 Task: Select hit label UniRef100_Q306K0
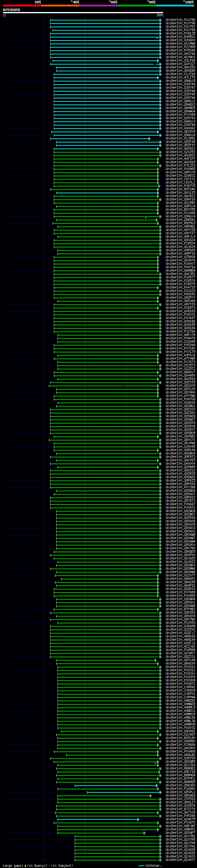tap(180, 40)
